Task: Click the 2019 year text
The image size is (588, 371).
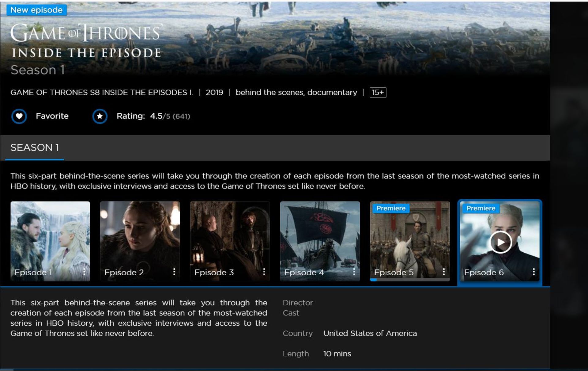Action: (x=214, y=93)
